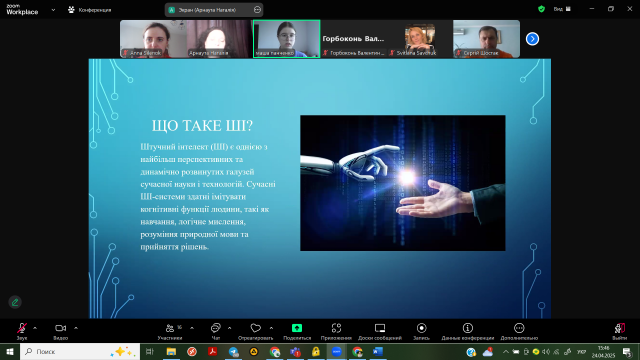The height and width of the screenshot is (360, 640).
Task: Click the green encryption shield icon
Action: [x=541, y=9]
